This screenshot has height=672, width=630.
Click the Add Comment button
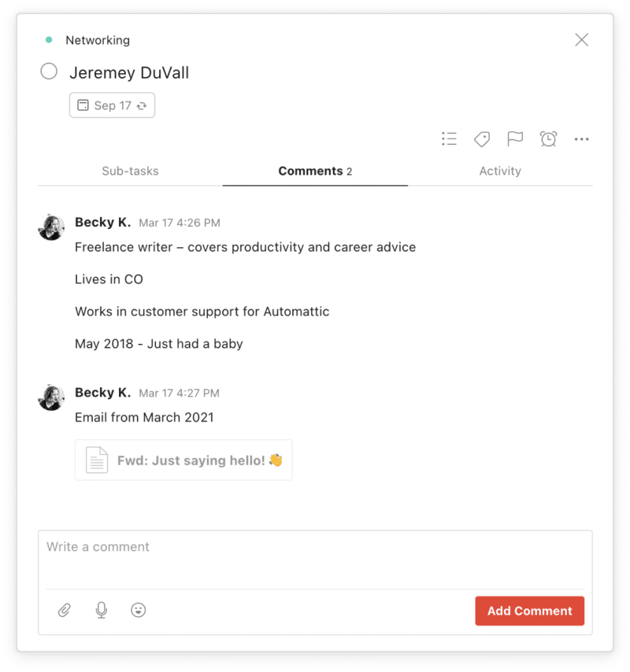pos(529,611)
